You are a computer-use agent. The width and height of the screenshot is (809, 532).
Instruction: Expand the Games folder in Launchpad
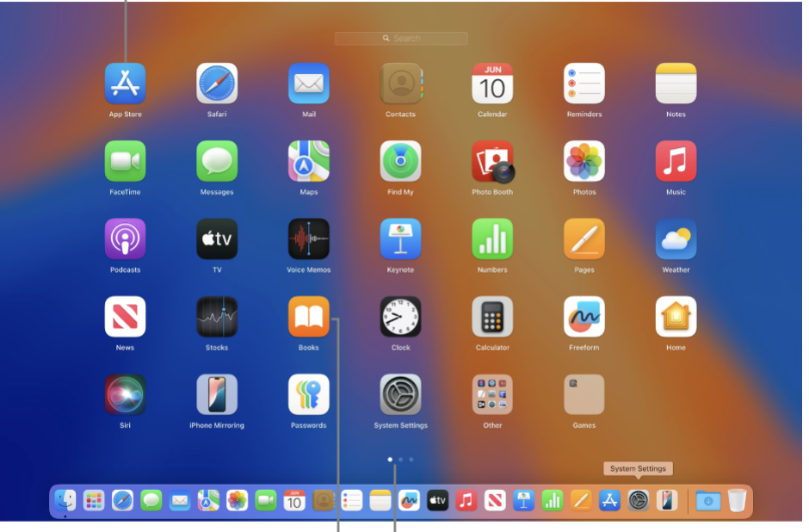coord(584,394)
